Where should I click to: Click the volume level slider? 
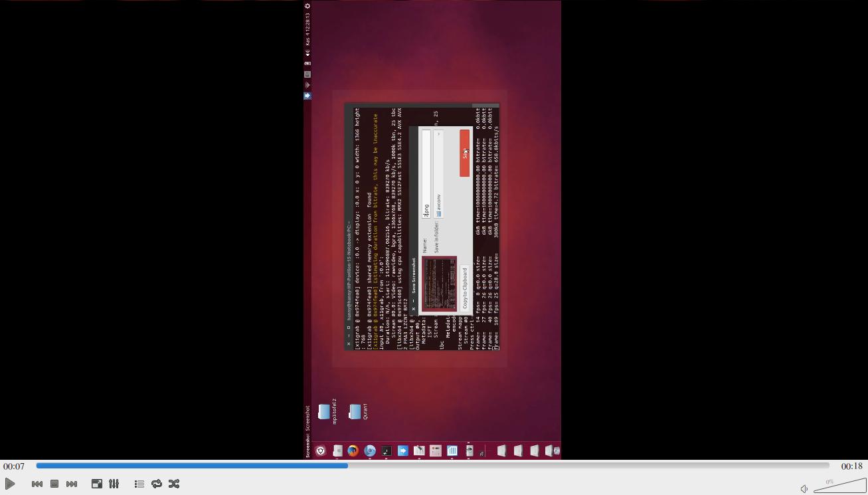[840, 486]
